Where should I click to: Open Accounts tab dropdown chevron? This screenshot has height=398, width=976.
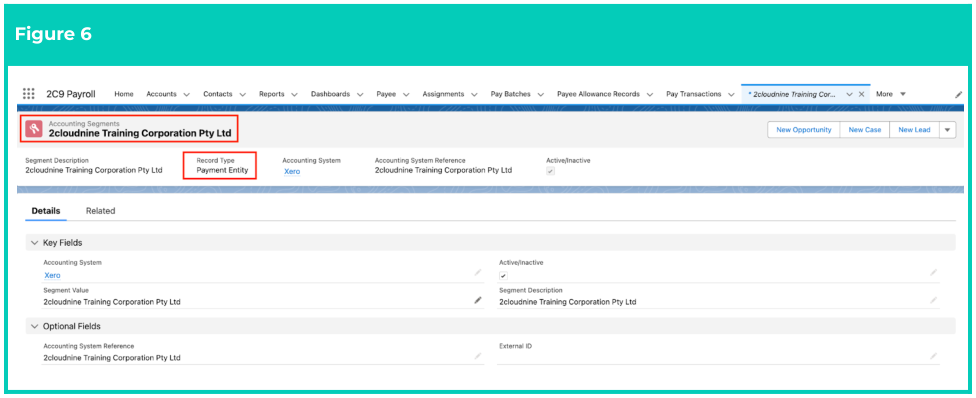coord(186,95)
